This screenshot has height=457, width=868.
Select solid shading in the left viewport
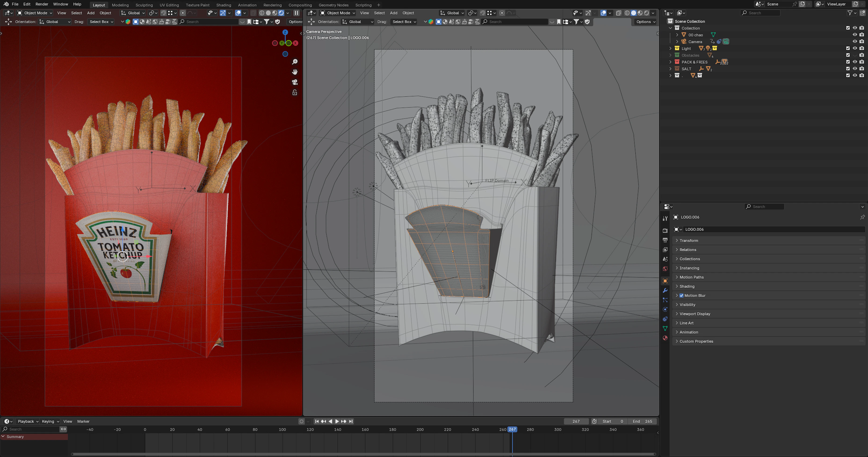pos(268,13)
